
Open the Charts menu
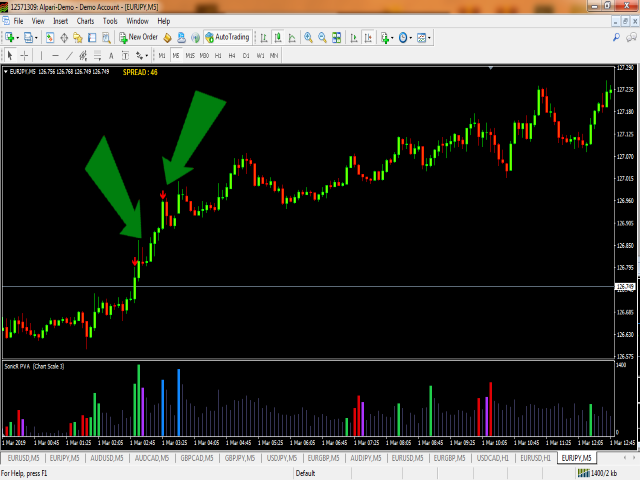click(85, 21)
